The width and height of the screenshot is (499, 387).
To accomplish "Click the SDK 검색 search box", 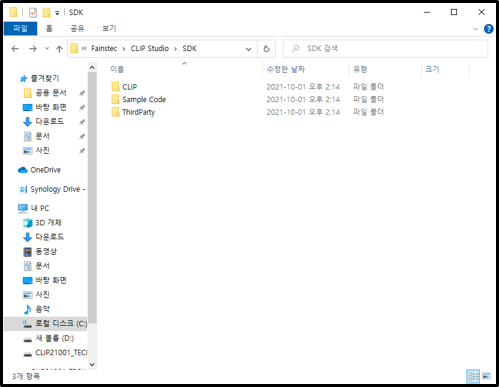I will click(386, 49).
